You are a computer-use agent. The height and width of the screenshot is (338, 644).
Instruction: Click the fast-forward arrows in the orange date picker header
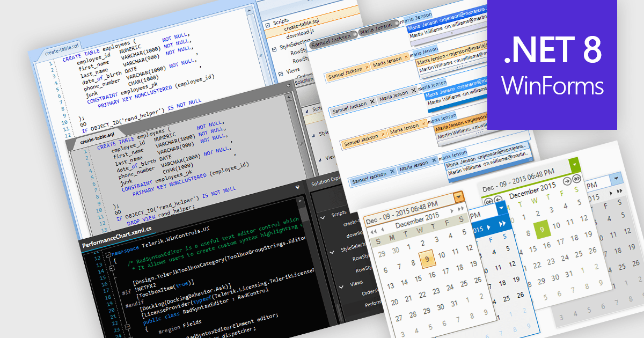(460, 208)
